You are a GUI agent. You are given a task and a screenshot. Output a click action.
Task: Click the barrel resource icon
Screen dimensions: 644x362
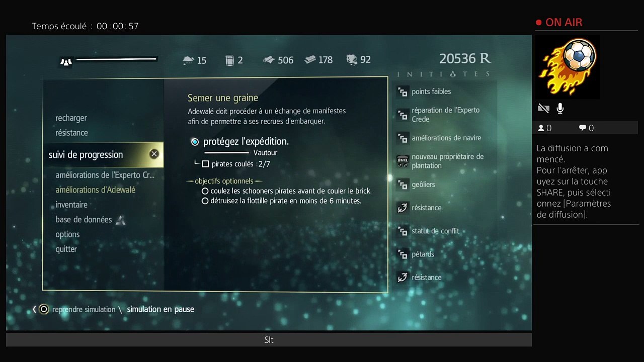tap(230, 60)
